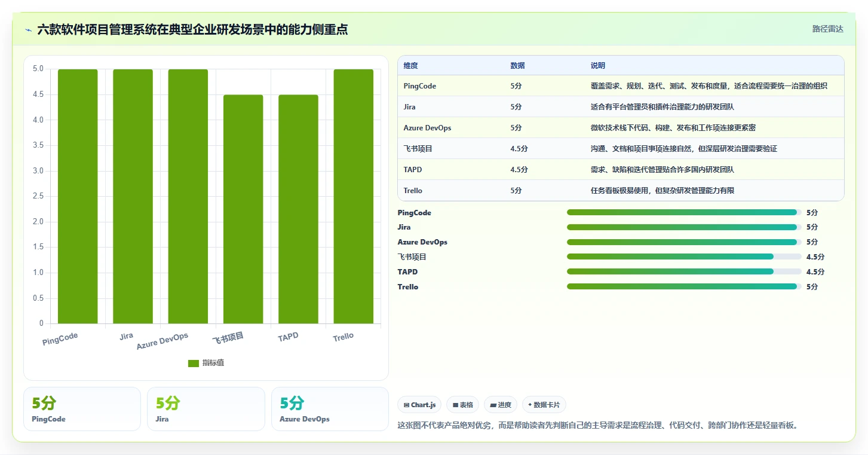
Task: Click the 4.5分 value in 飞书项目 table row
Action: [519, 149]
